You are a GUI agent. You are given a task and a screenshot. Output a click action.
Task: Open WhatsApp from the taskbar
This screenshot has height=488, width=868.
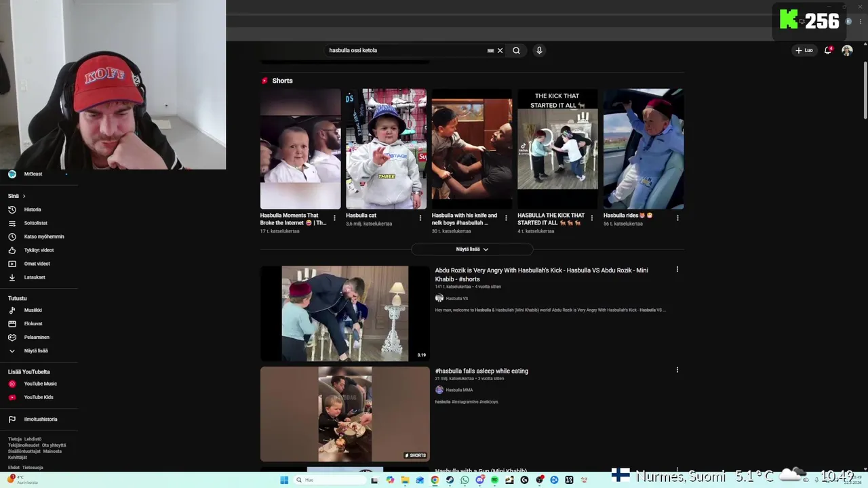point(465,480)
